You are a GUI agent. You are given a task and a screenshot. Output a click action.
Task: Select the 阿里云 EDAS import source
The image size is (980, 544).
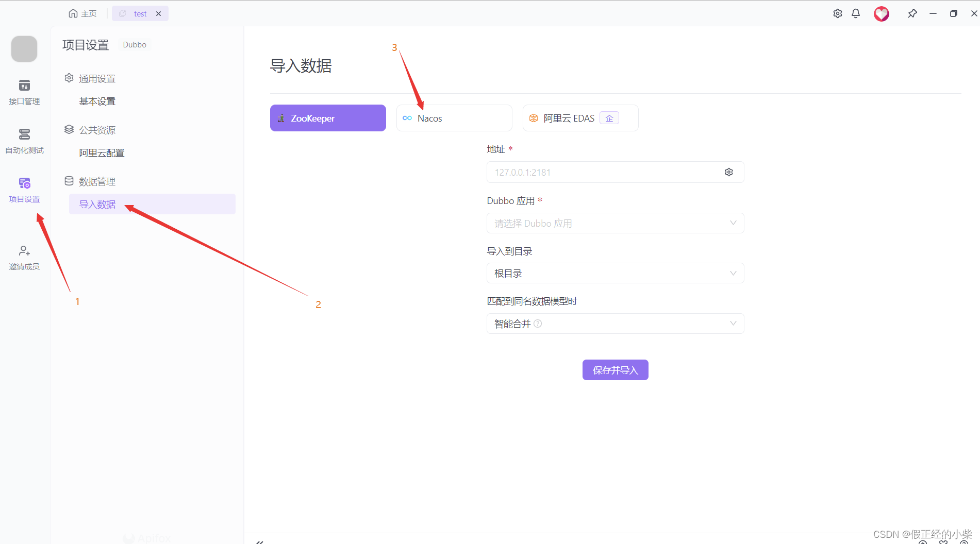point(580,118)
